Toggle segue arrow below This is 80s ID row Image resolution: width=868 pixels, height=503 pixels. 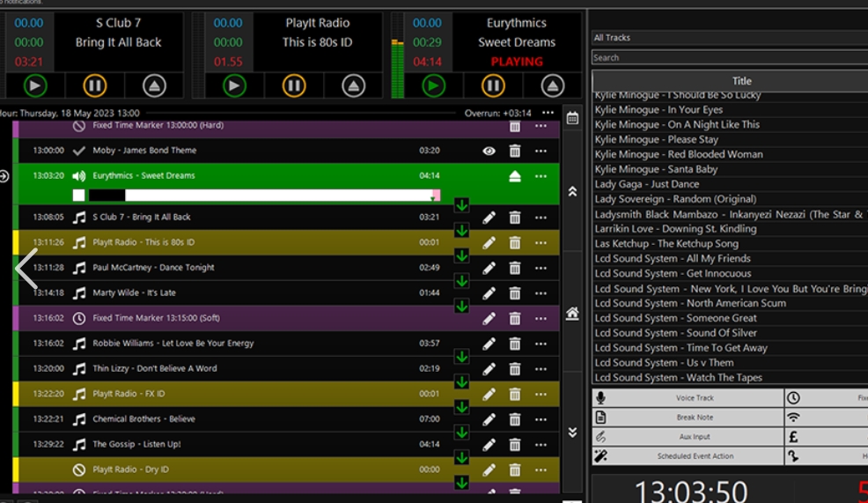(x=461, y=256)
